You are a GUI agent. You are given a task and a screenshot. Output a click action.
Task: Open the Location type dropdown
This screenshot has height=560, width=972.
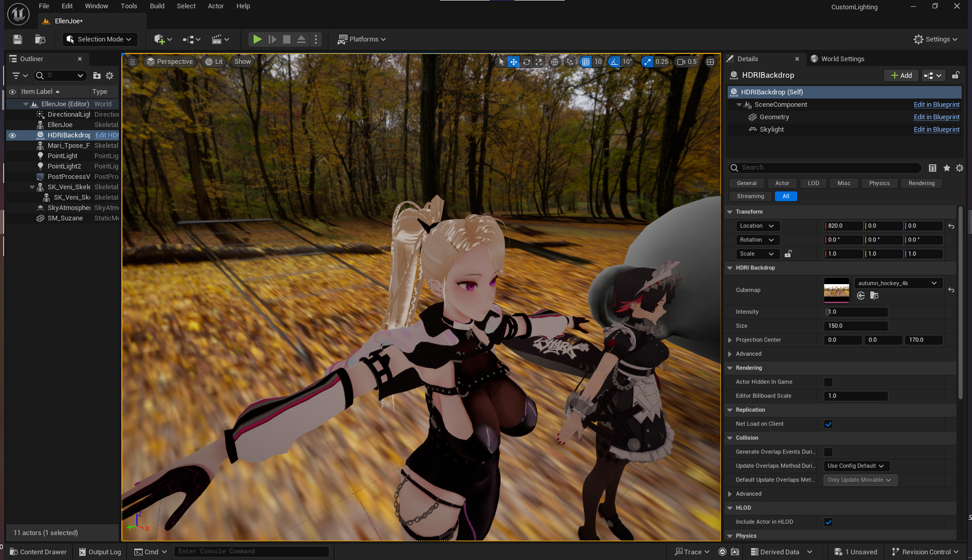click(x=758, y=226)
